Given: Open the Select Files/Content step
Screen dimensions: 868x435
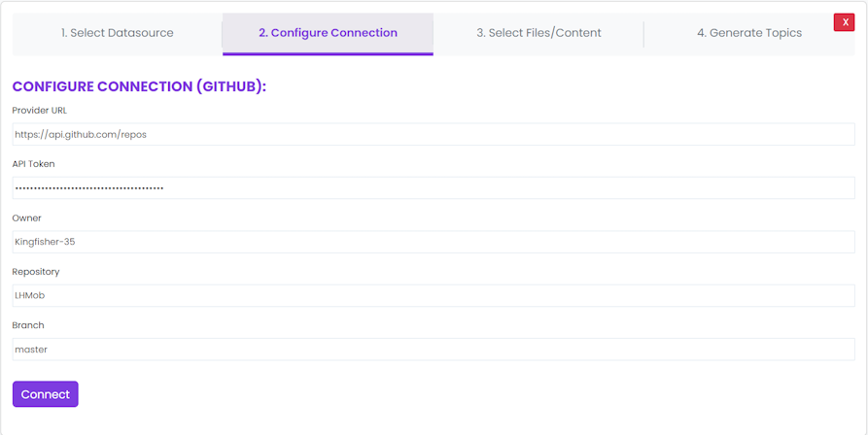Looking at the screenshot, I should tap(538, 33).
